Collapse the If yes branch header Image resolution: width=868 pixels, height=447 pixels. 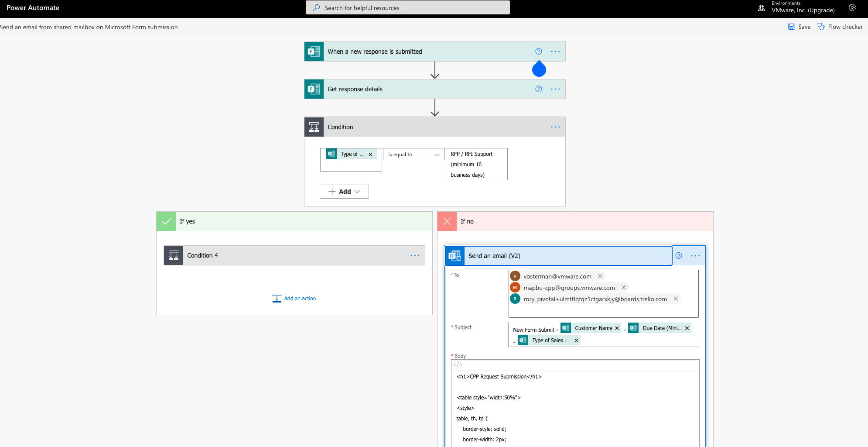click(294, 221)
